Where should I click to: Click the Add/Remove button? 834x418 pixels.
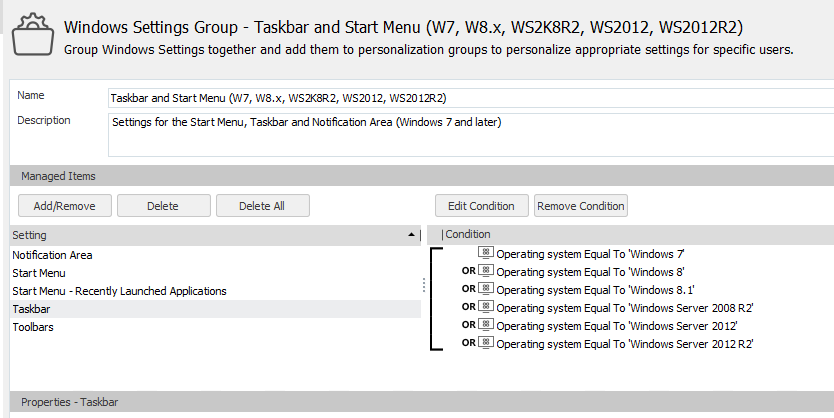64,206
